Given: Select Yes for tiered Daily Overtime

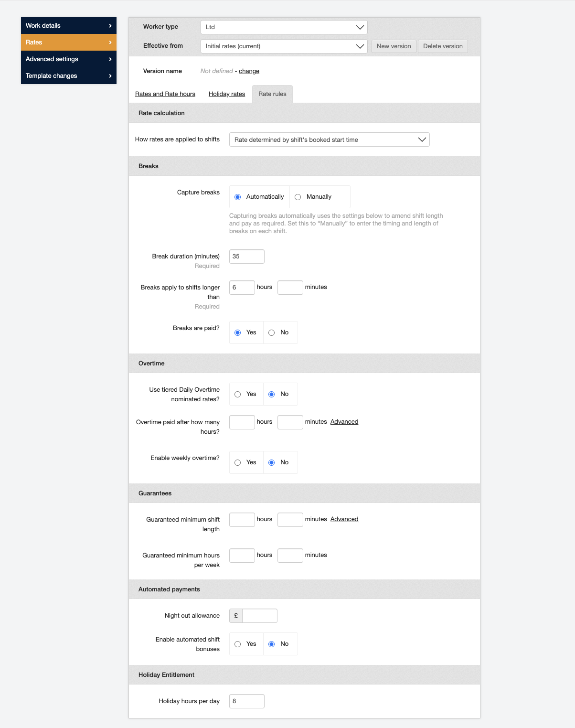Looking at the screenshot, I should tap(238, 395).
